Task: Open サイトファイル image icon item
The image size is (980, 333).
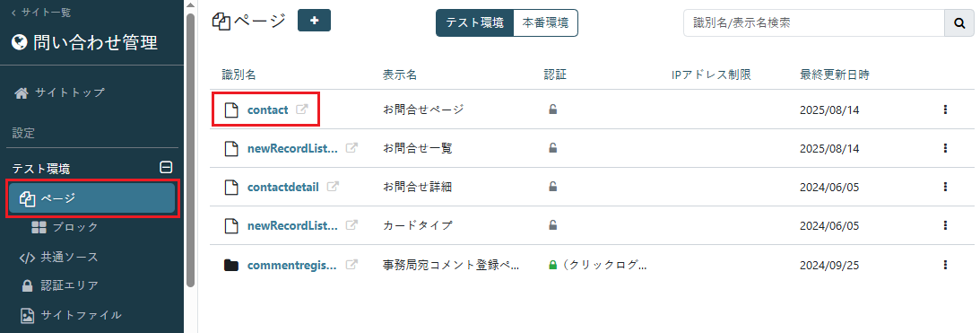Action: [x=70, y=315]
